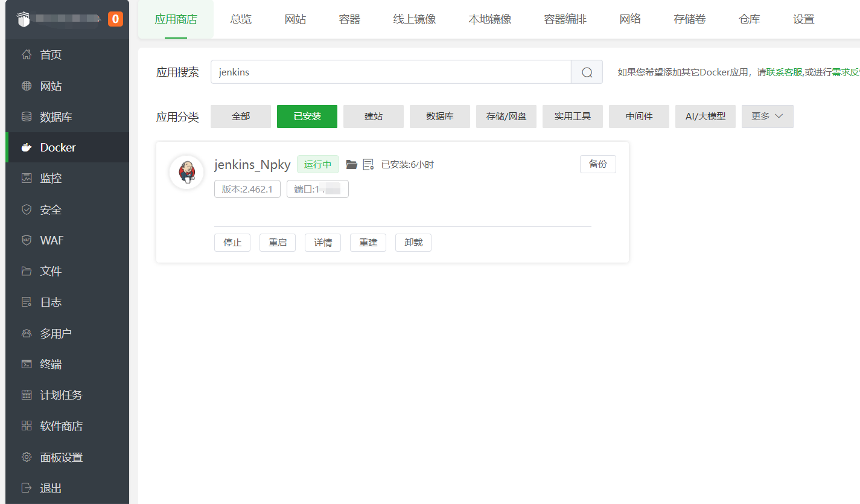
Task: Click the Jenkins app logo
Action: [186, 172]
